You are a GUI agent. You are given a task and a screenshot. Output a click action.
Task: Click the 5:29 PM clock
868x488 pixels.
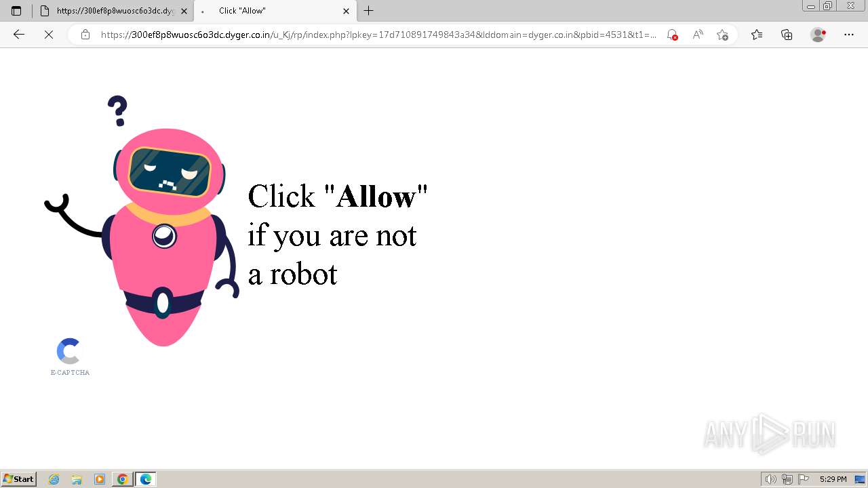pyautogui.click(x=833, y=479)
